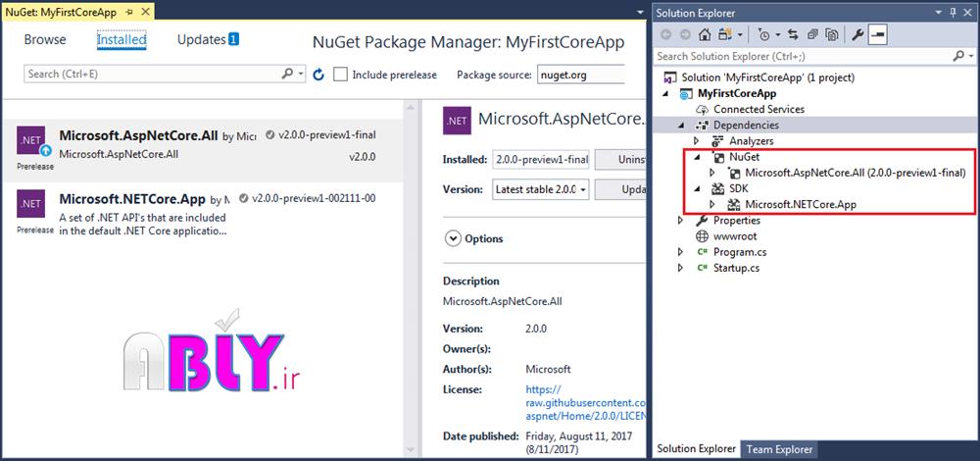Click the wwwroot globe icon

pos(702,236)
